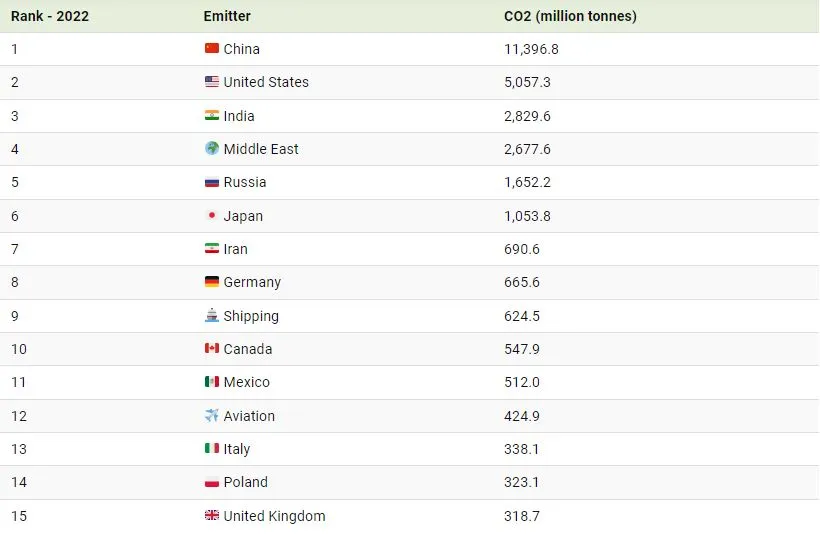
Task: Click the Italy emitter name
Action: point(237,449)
